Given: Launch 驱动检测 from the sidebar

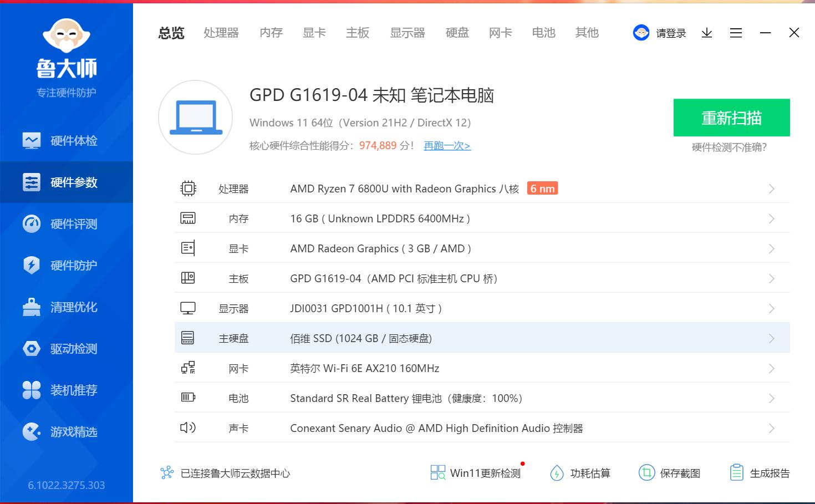Looking at the screenshot, I should (x=67, y=348).
